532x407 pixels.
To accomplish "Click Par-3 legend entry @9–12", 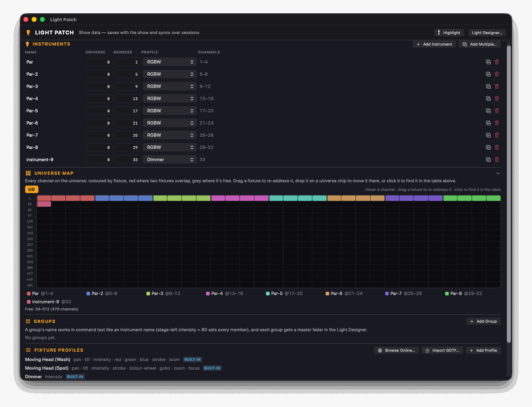I will pyautogui.click(x=163, y=294).
